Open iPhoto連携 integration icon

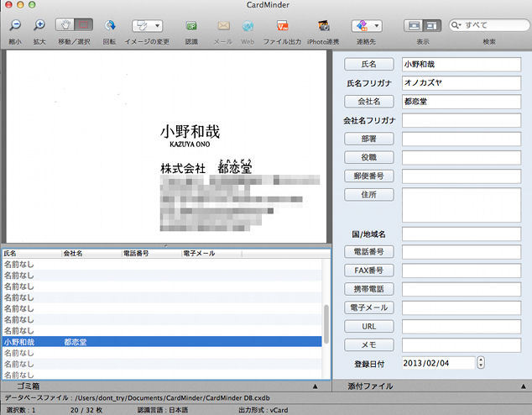click(x=322, y=26)
